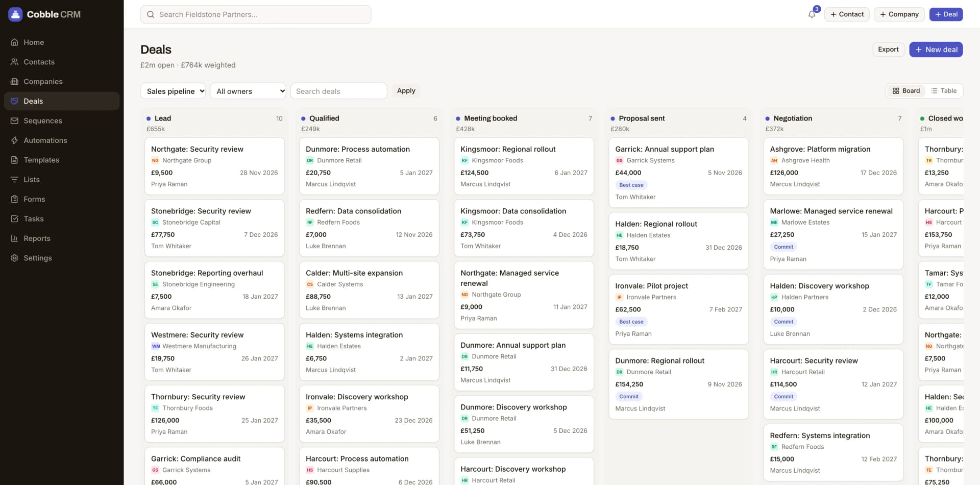Click the + Company button
The width and height of the screenshot is (980, 485).
click(x=899, y=14)
